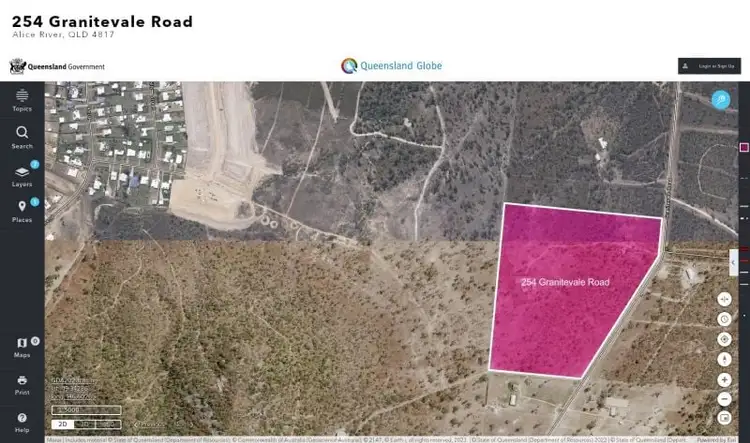Open the Search tool in sidebar

pos(22,138)
